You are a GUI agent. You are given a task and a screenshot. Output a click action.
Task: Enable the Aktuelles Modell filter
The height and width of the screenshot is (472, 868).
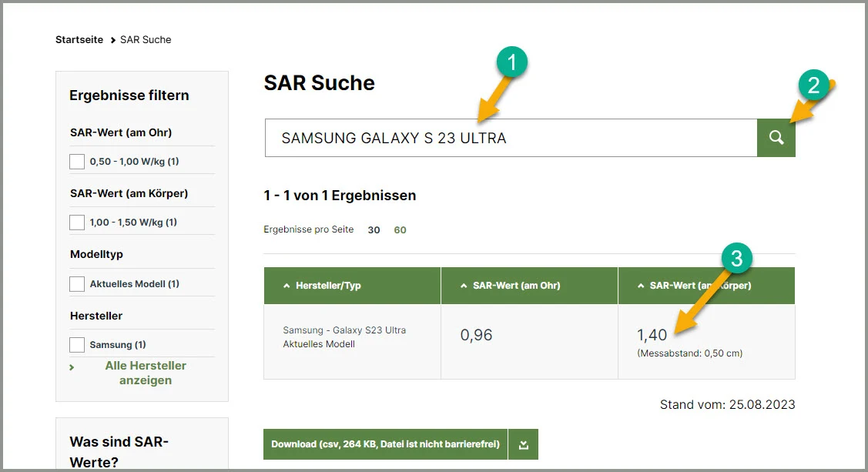click(77, 284)
